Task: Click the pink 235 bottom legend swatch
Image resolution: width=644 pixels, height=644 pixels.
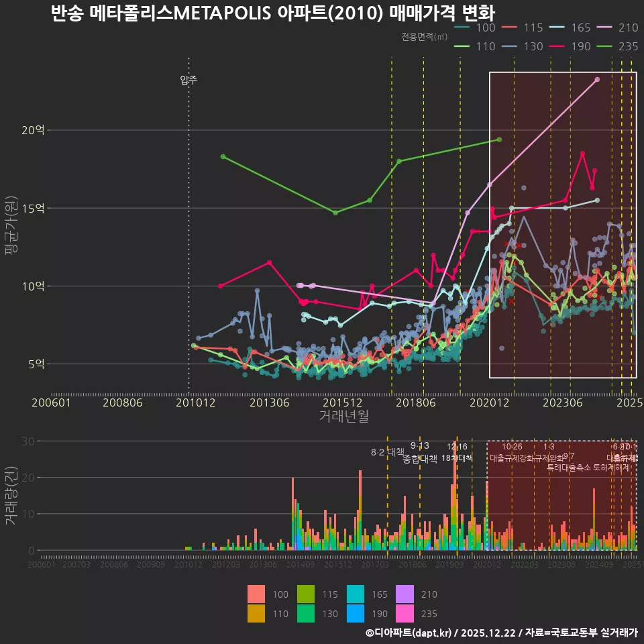Action: [x=405, y=613]
